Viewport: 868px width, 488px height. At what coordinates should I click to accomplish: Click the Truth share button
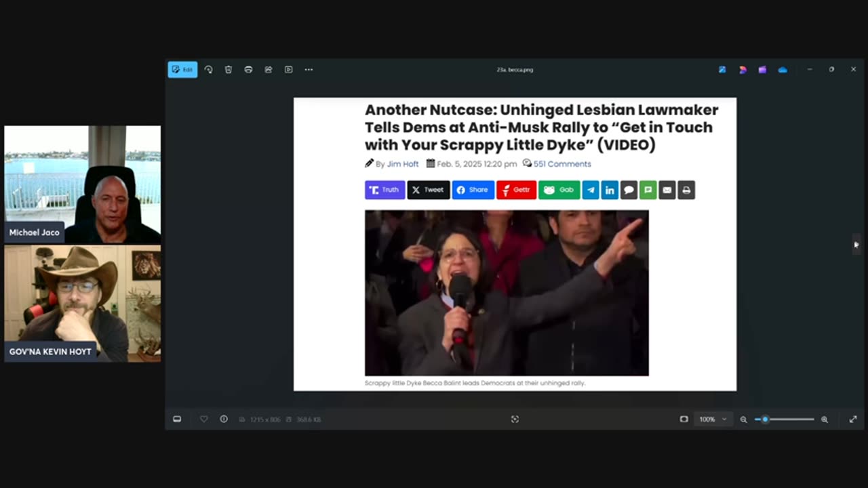(384, 190)
